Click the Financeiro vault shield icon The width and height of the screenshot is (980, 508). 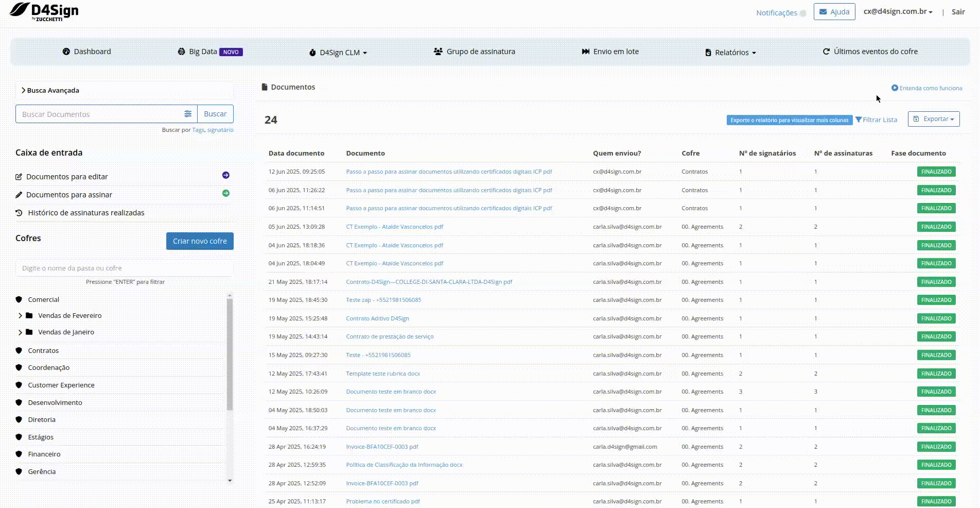pyautogui.click(x=19, y=454)
